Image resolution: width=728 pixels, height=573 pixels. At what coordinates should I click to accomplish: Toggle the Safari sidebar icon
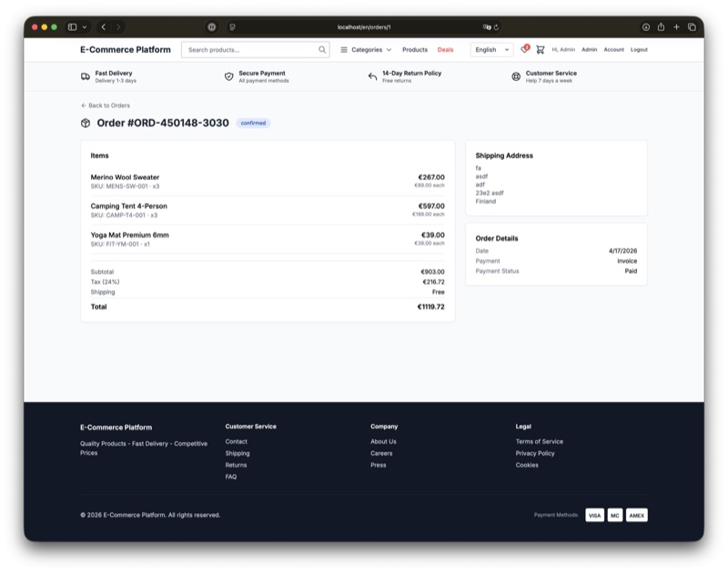73,27
